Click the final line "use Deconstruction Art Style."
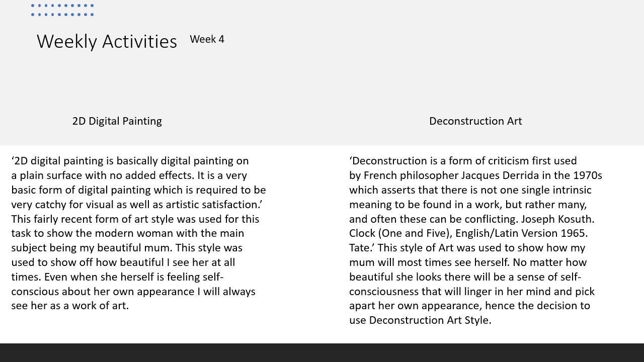 click(x=420, y=320)
